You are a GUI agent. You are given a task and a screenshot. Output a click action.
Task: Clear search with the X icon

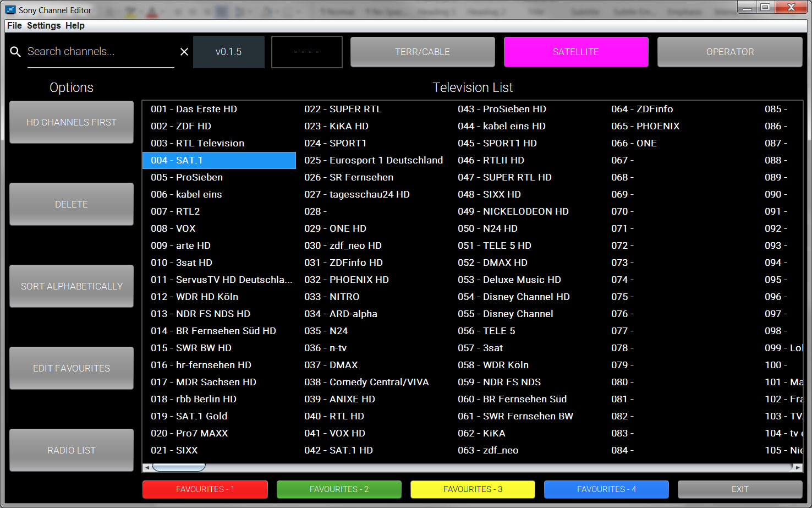click(184, 52)
